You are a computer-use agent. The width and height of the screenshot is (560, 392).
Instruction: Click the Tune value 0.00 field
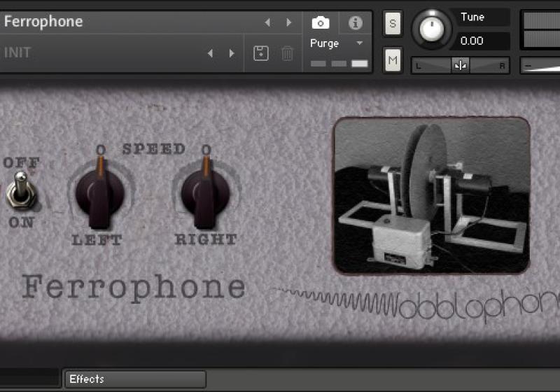click(x=482, y=41)
